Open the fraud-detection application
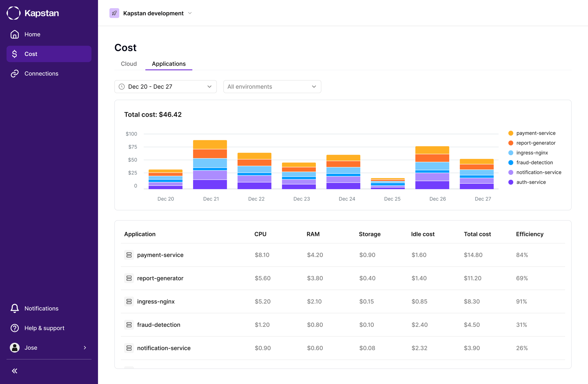 pos(159,325)
